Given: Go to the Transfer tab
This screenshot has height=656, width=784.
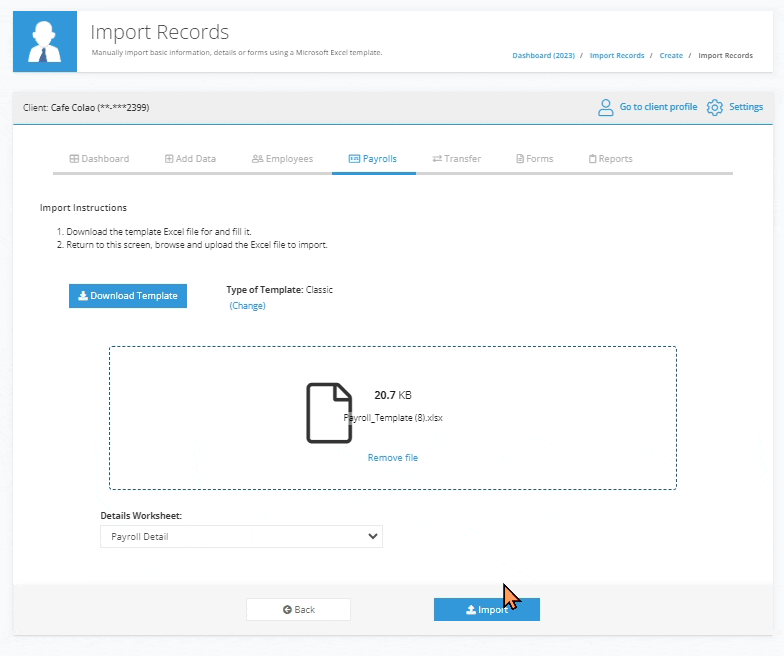Looking at the screenshot, I should tap(456, 158).
